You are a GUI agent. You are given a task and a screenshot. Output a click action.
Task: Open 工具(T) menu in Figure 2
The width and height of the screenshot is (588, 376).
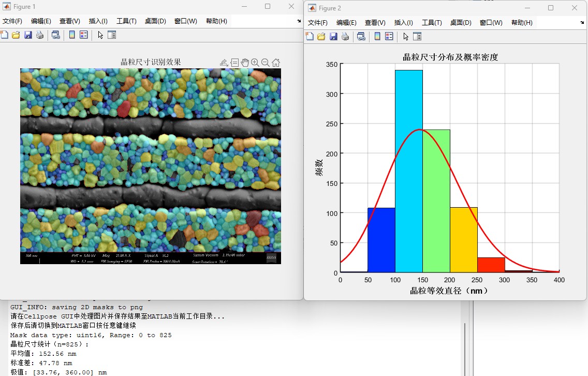coord(431,23)
